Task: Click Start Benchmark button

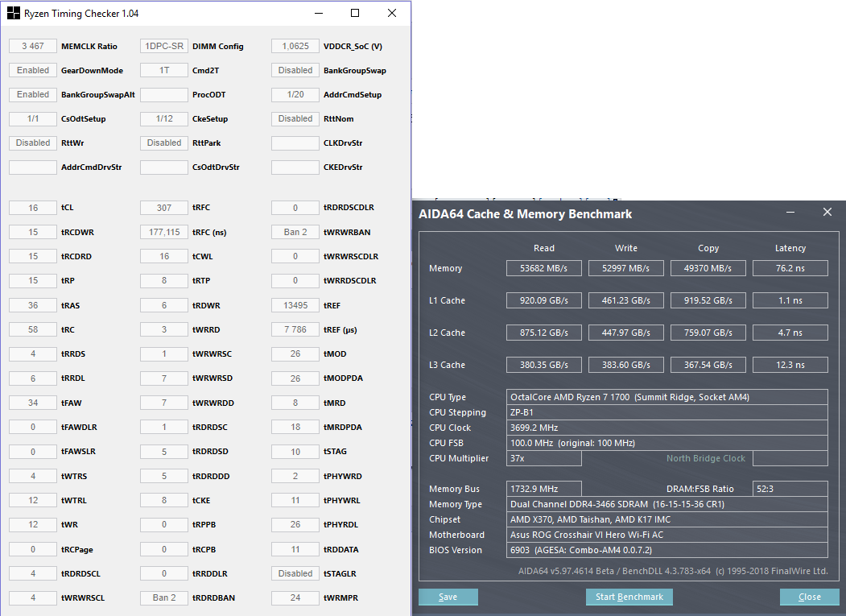Action: point(629,597)
